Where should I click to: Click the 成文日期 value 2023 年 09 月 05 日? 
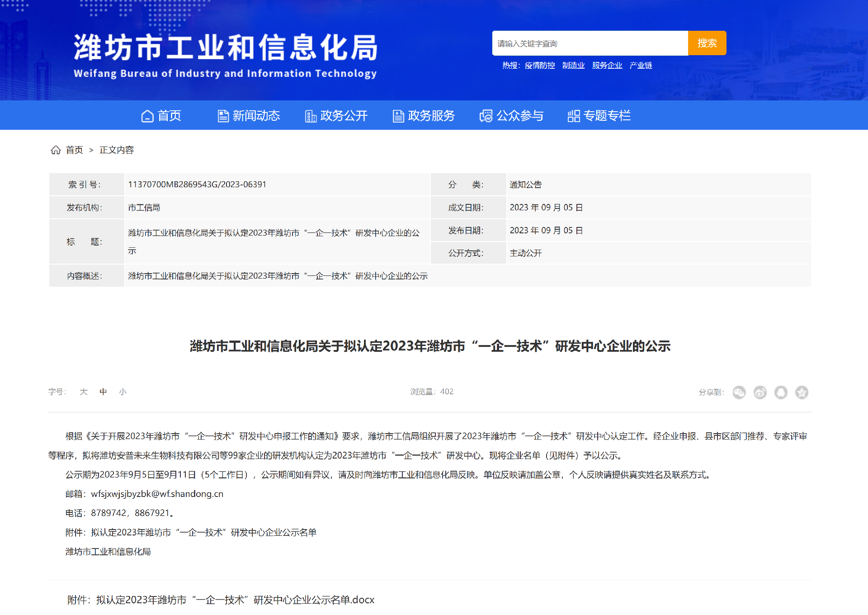[x=547, y=208]
